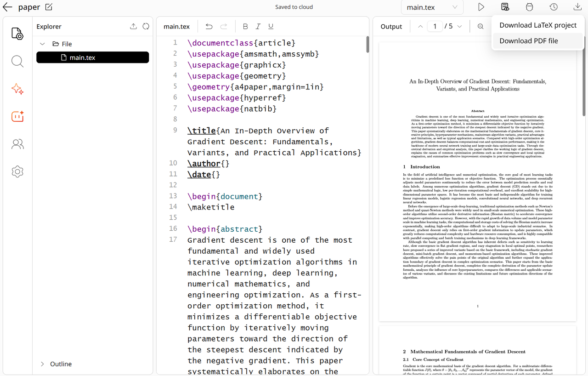Choose Download LaTeX project
The image size is (588, 376).
coord(538,25)
